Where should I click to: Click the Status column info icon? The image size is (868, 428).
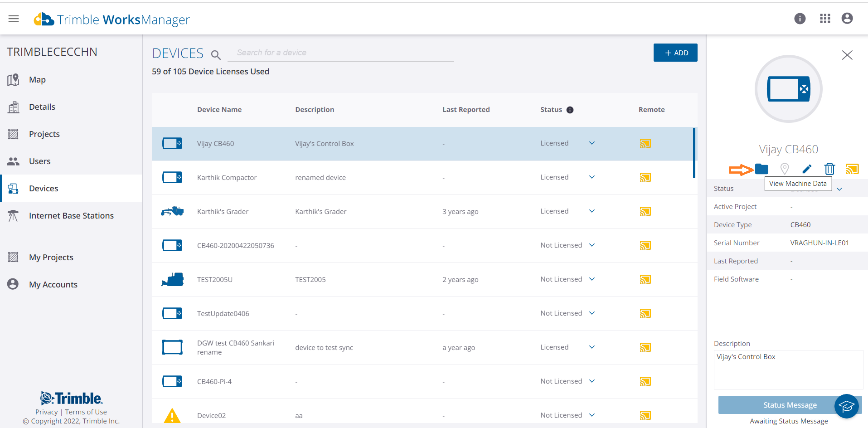(570, 110)
